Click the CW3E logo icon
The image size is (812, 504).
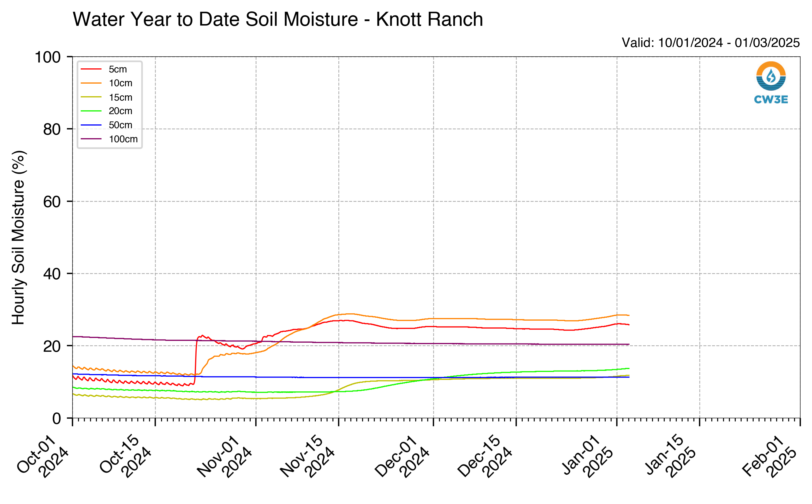point(771,76)
